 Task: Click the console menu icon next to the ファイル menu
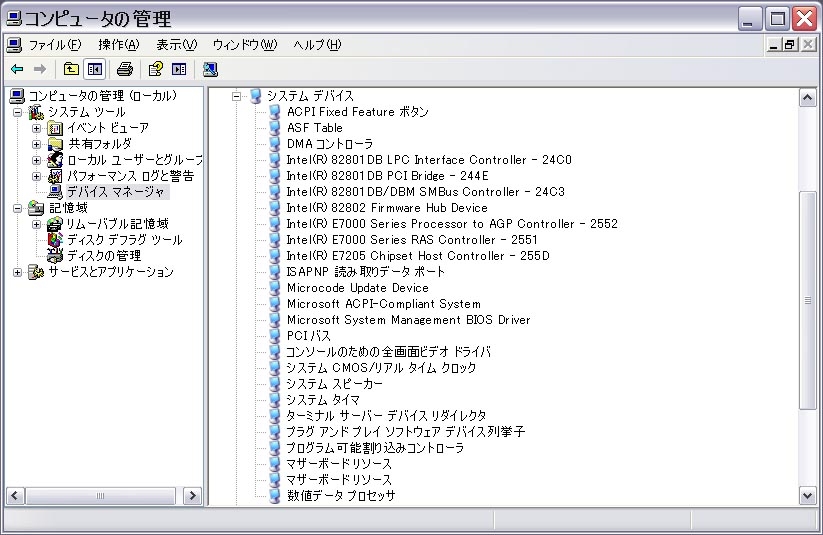click(x=14, y=45)
